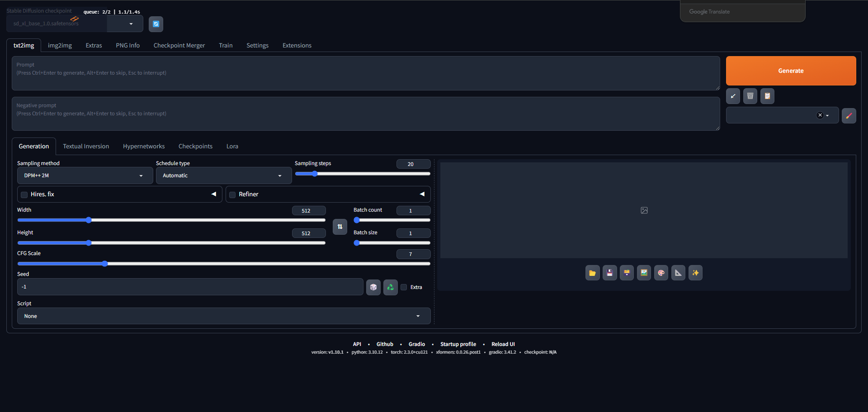The height and width of the screenshot is (412, 868).
Task: Go to the Checkpoint Merger tab
Action: (179, 45)
